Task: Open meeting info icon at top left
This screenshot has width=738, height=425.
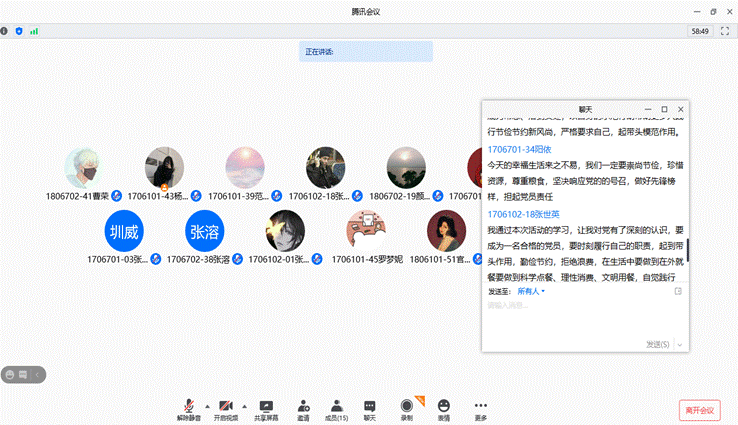Action: point(5,31)
